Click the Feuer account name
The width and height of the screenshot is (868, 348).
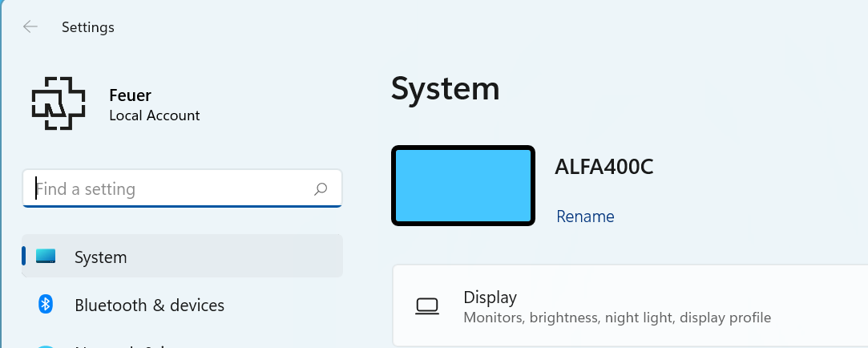point(130,95)
